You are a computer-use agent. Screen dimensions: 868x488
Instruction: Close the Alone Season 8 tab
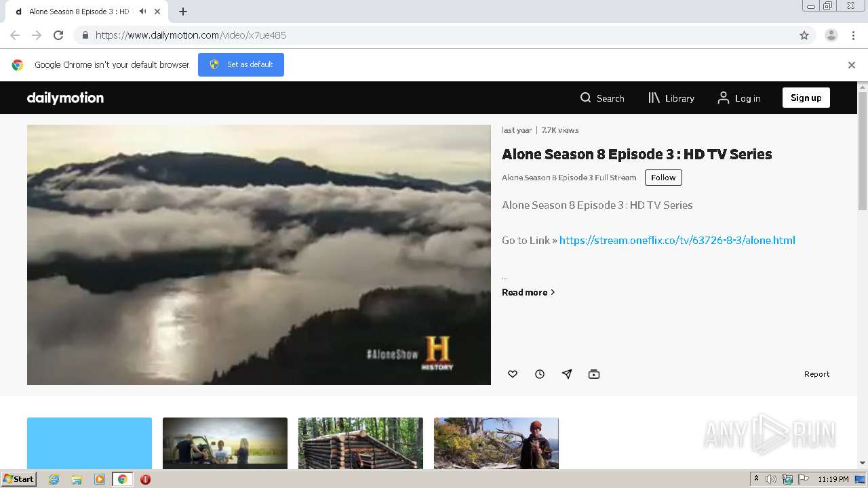158,12
